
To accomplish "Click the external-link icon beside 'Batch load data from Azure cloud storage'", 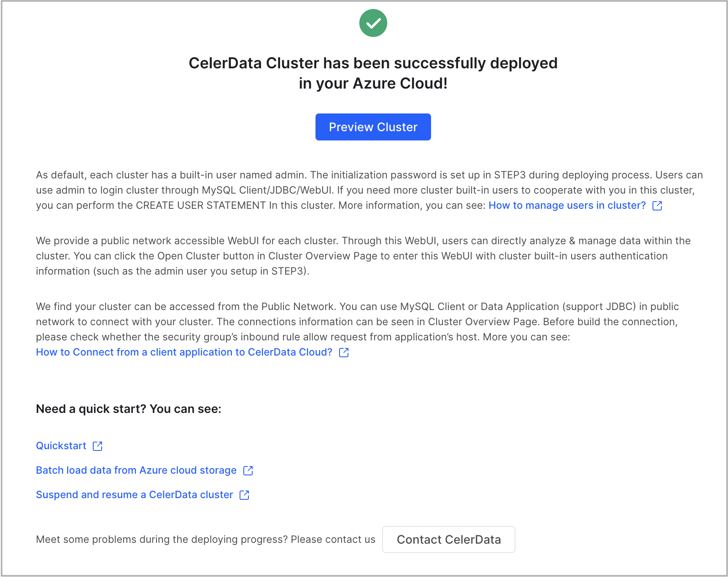I will [x=248, y=470].
